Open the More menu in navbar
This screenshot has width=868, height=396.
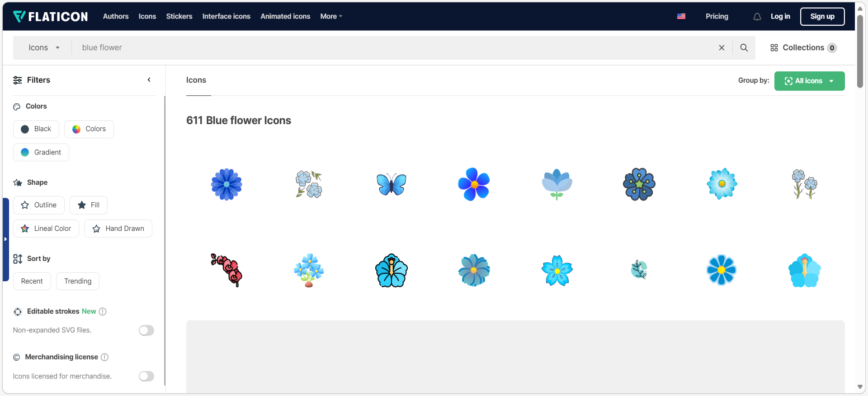[331, 16]
